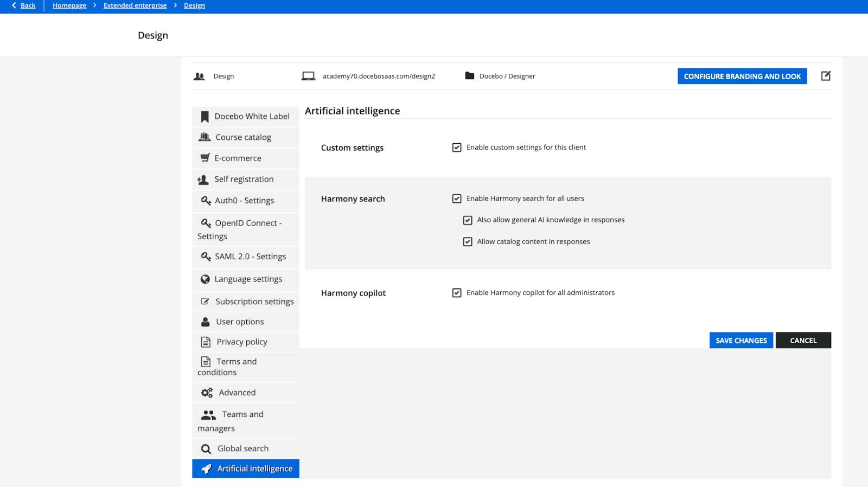Switch to the Self registration tab

(244, 179)
